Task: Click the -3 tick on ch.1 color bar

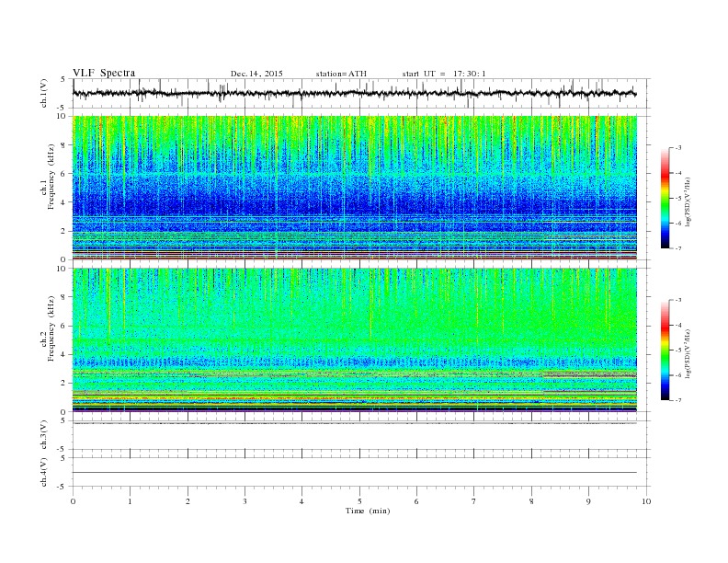Action: tap(678, 148)
